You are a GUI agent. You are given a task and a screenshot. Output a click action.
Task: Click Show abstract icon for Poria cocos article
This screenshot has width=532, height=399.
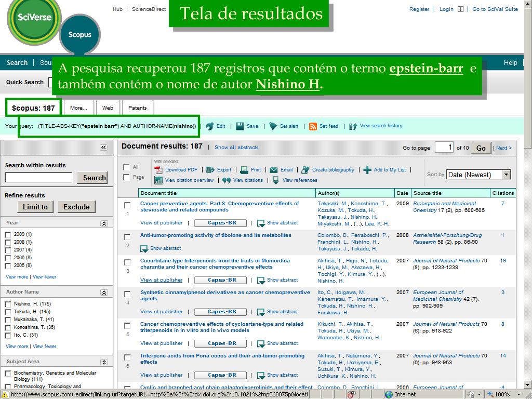click(x=261, y=376)
